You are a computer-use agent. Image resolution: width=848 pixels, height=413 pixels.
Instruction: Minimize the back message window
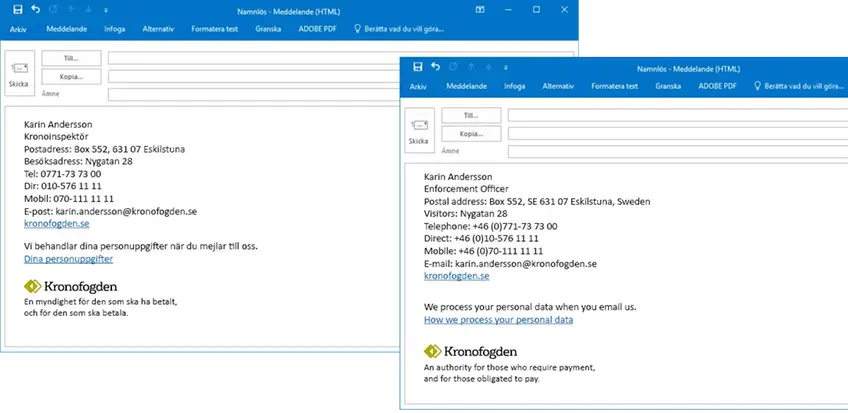pyautogui.click(x=508, y=10)
